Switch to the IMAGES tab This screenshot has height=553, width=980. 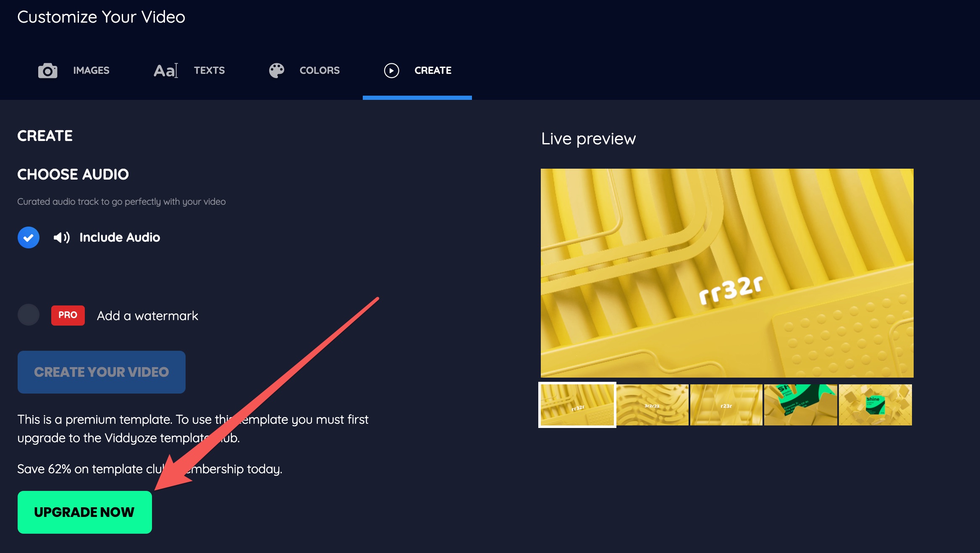click(x=91, y=70)
